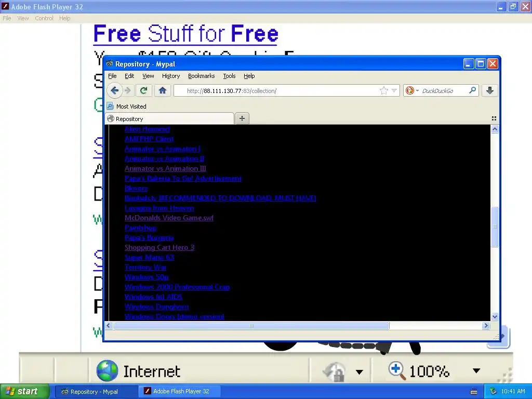Open the Windows Doors demo version link

pos(175,316)
